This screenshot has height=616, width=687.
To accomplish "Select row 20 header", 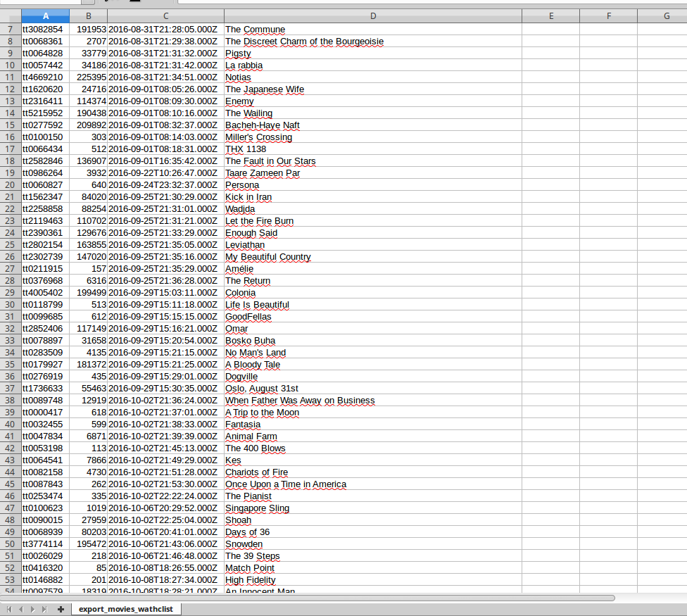I will pyautogui.click(x=11, y=185).
